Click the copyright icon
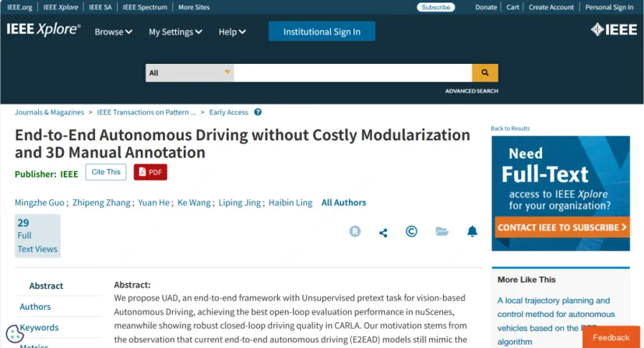644x348 pixels. [411, 231]
